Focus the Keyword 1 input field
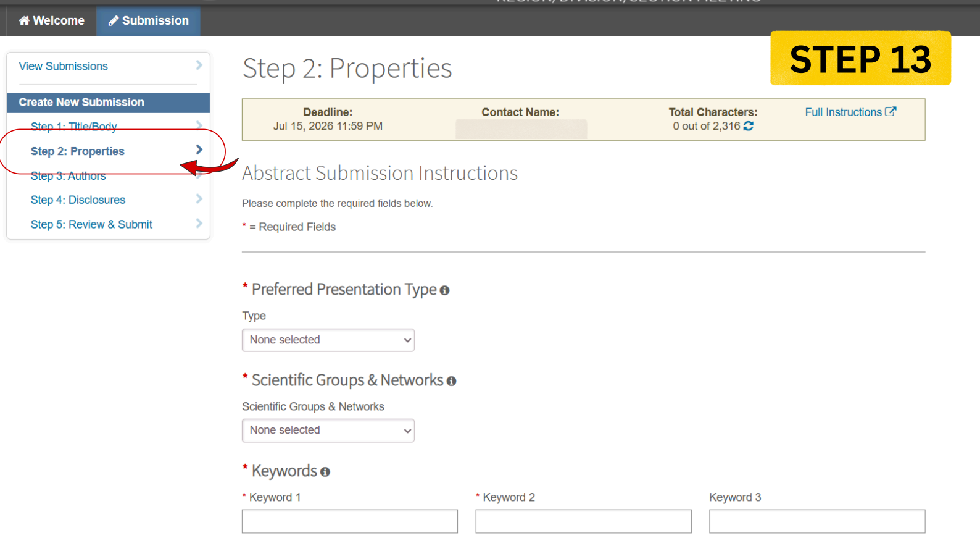The height and width of the screenshot is (538, 980). (350, 521)
